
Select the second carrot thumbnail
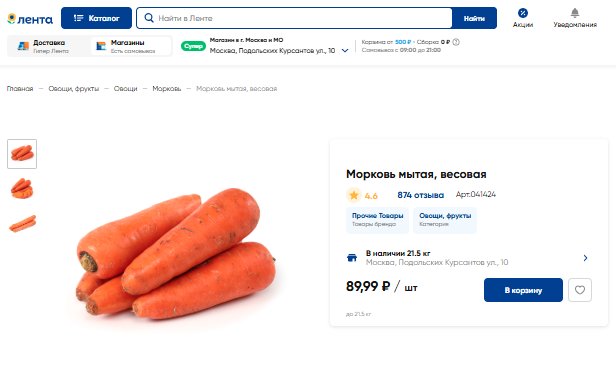point(22,189)
